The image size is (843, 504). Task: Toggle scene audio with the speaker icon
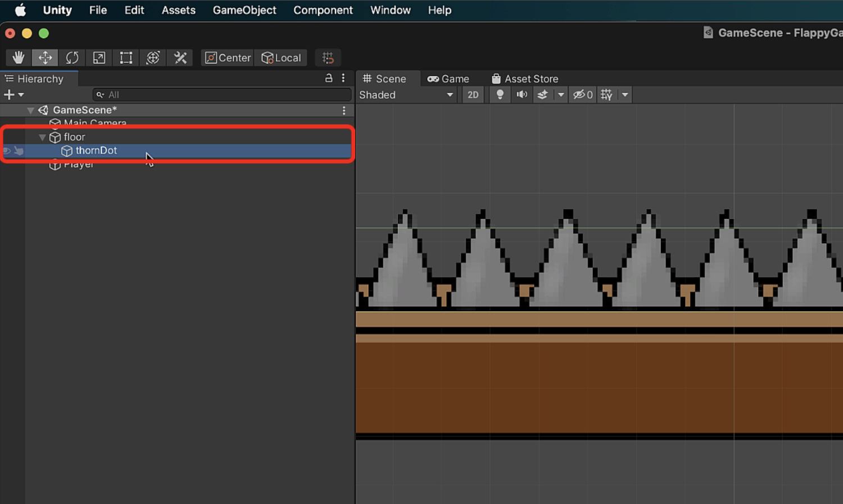[x=522, y=94]
